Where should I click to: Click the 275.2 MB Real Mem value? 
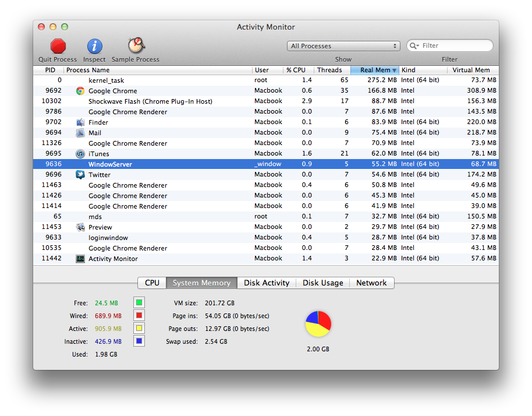(x=382, y=80)
